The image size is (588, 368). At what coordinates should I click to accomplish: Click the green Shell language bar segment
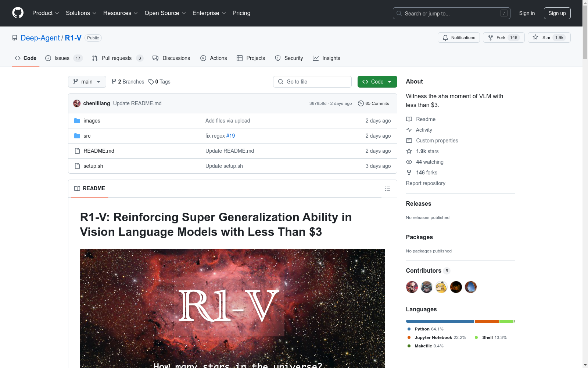[506, 321]
